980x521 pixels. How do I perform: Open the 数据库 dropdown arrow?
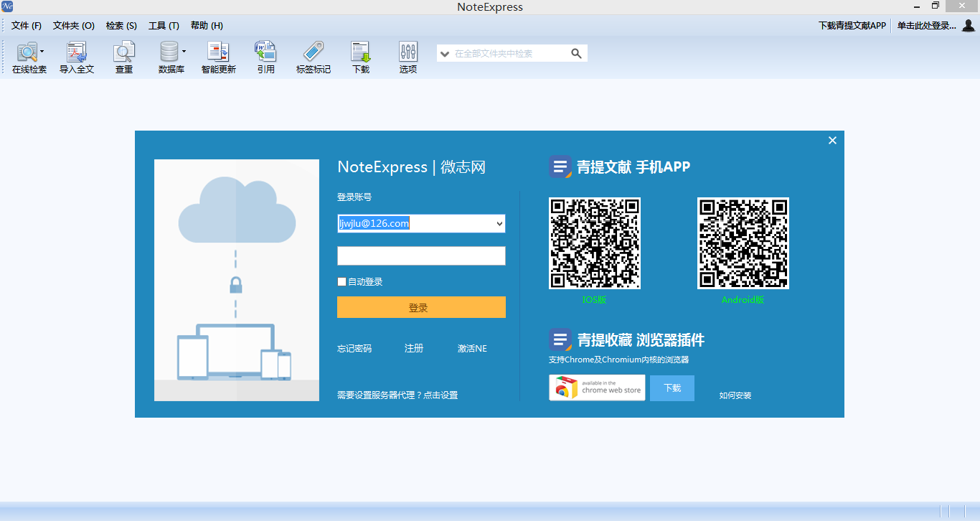[184, 52]
